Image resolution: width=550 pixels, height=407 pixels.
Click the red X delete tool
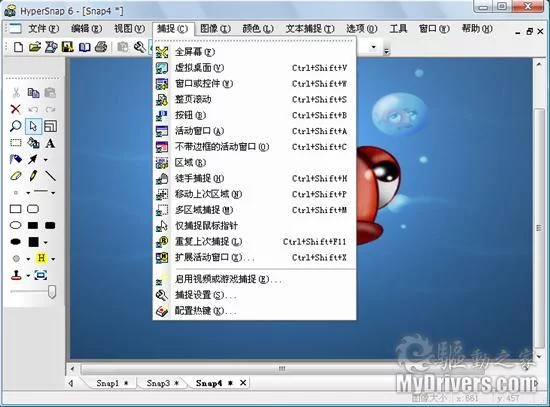click(x=15, y=109)
